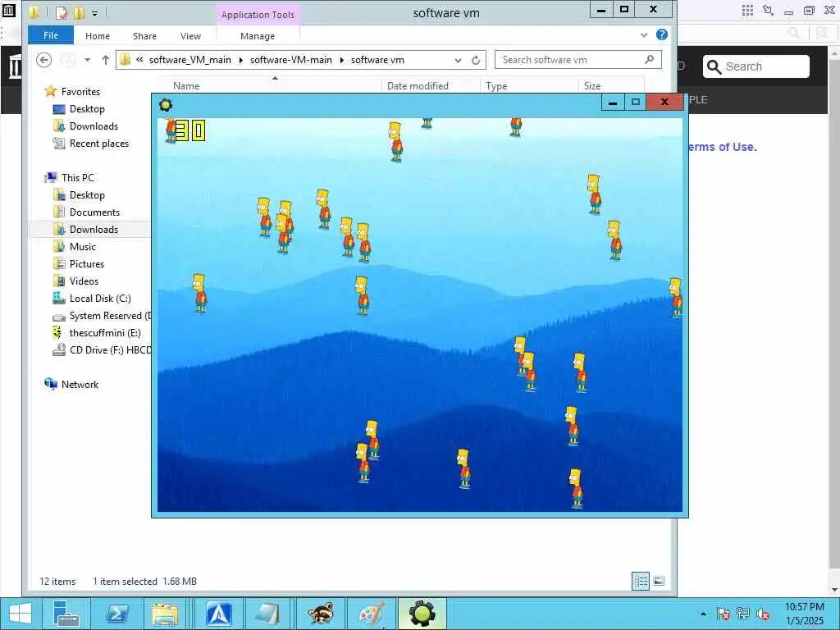Switch to the Home ribbon tab
The height and width of the screenshot is (630, 840).
pyautogui.click(x=98, y=36)
